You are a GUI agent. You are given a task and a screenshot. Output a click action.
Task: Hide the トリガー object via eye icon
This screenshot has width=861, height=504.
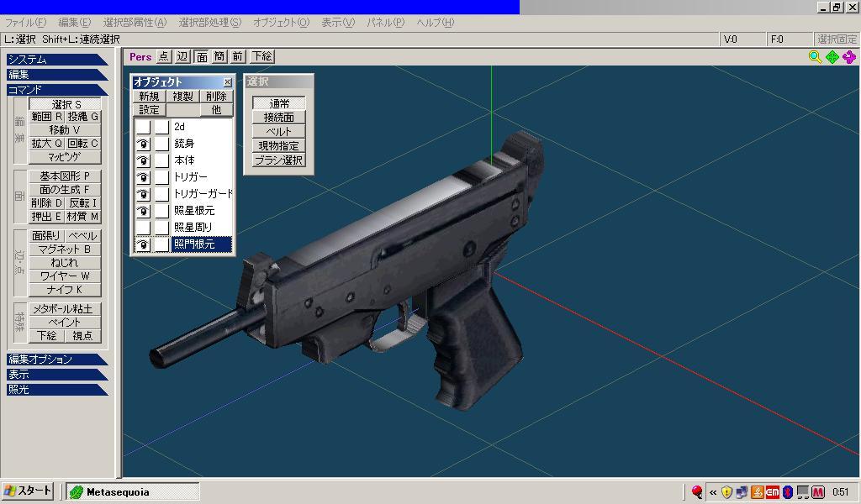pos(143,178)
